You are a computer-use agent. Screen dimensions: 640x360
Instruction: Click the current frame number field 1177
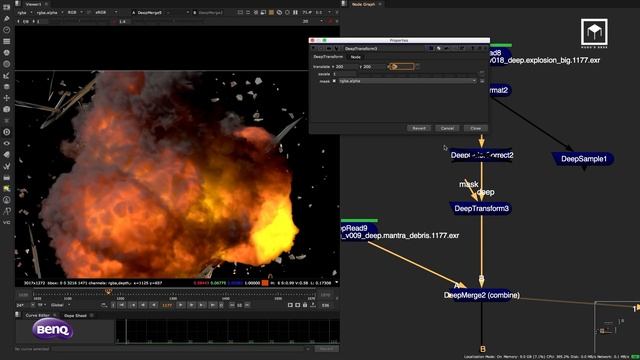(167, 305)
